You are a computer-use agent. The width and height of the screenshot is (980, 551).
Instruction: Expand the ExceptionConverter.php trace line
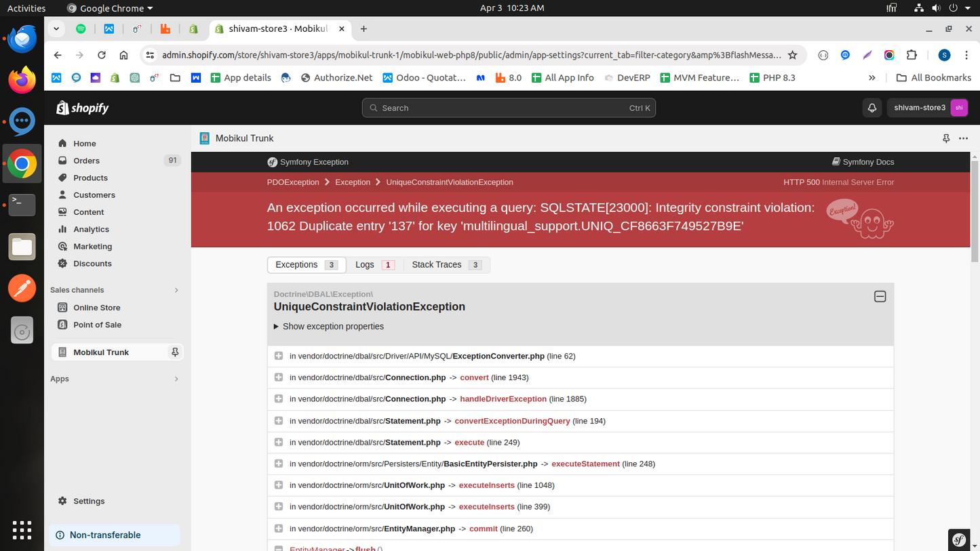click(279, 356)
